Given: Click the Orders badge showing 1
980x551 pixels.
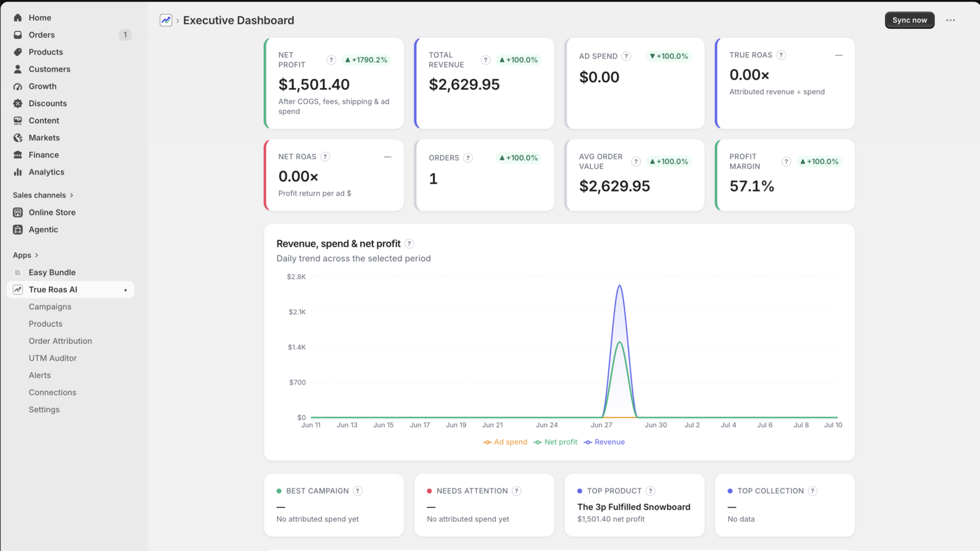Looking at the screenshot, I should tap(125, 35).
